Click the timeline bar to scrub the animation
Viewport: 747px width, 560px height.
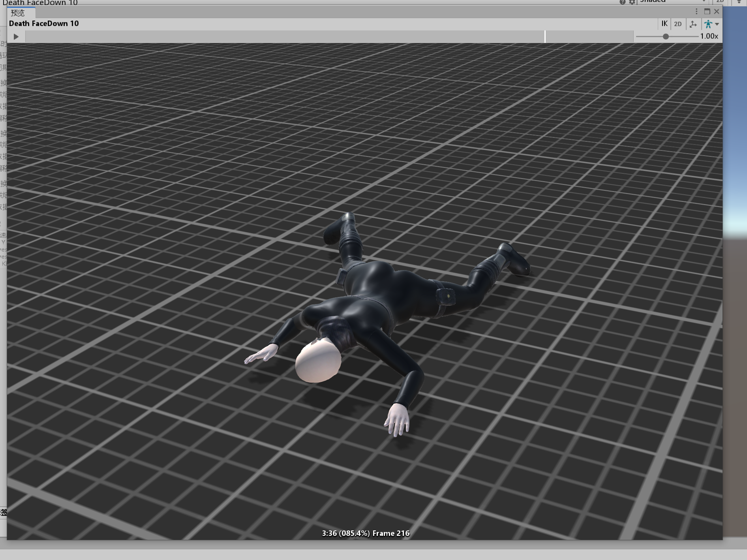point(276,36)
